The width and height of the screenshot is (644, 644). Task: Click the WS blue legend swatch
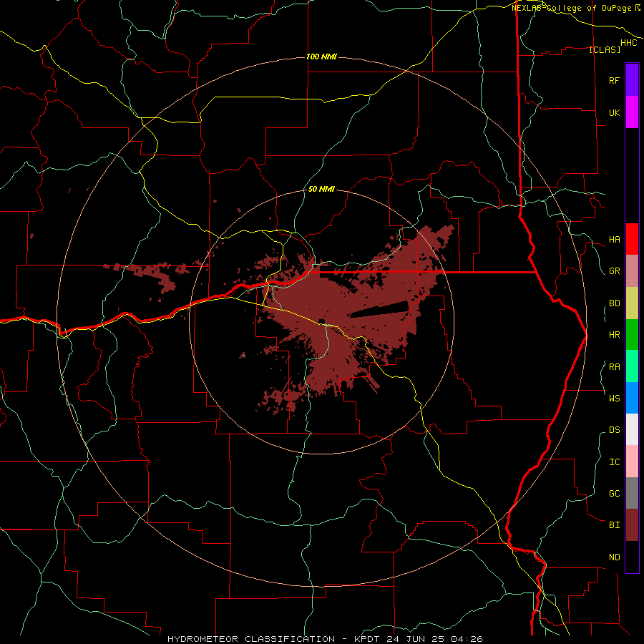coord(632,398)
